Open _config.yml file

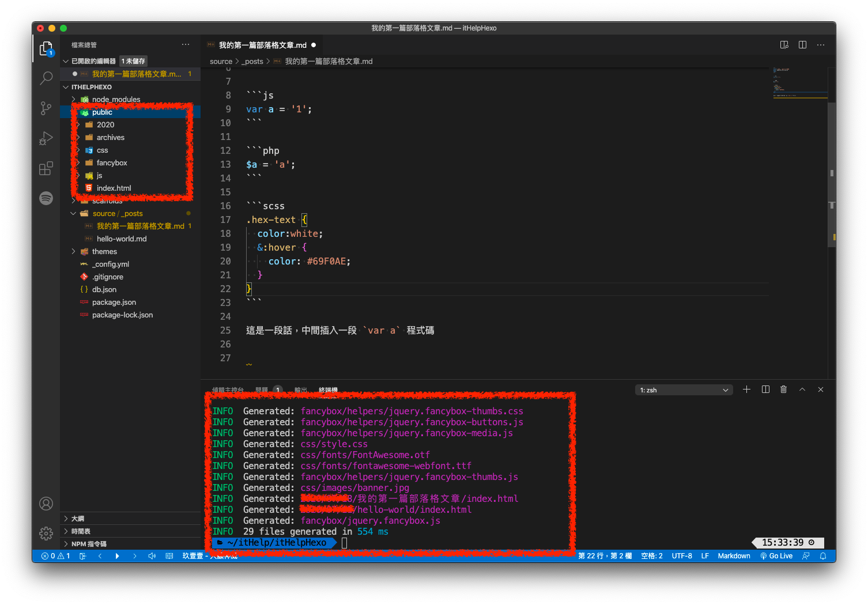pyautogui.click(x=130, y=264)
